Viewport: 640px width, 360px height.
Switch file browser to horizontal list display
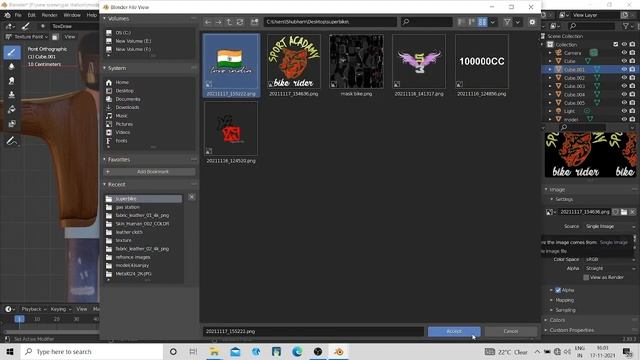(x=471, y=22)
